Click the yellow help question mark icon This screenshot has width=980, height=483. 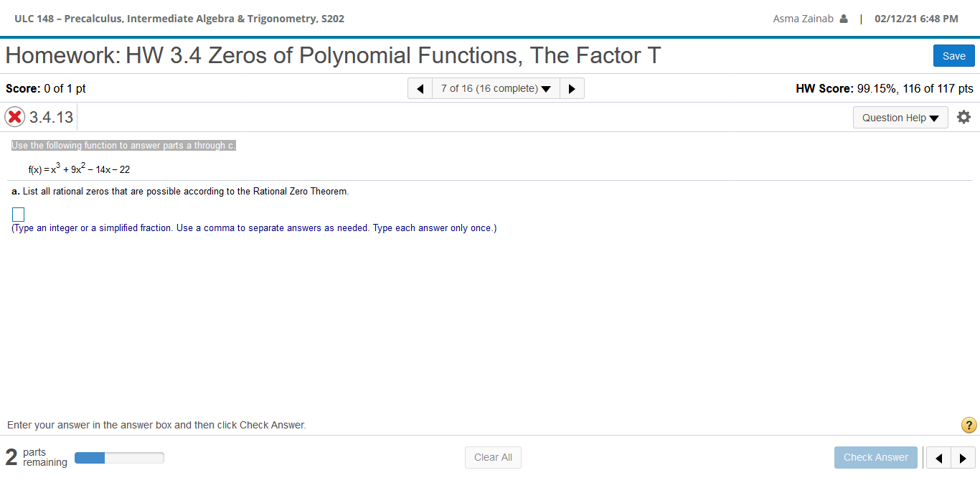coord(969,425)
